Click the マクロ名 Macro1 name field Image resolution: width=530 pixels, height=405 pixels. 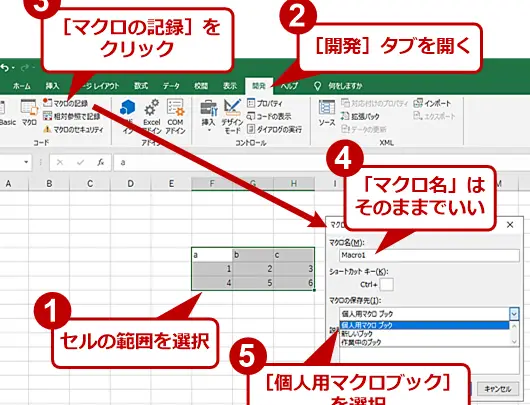click(x=429, y=255)
